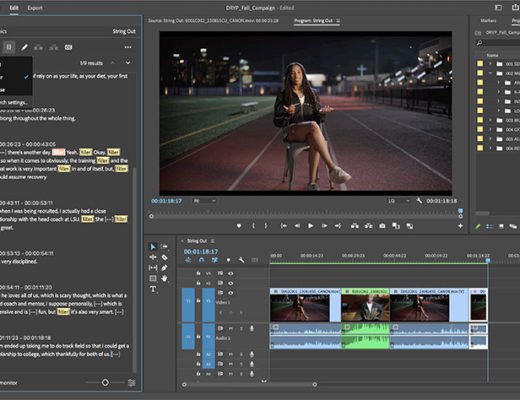Open the workspaces icon in the title bar
Viewport: 520px width, 400px height.
498,8
